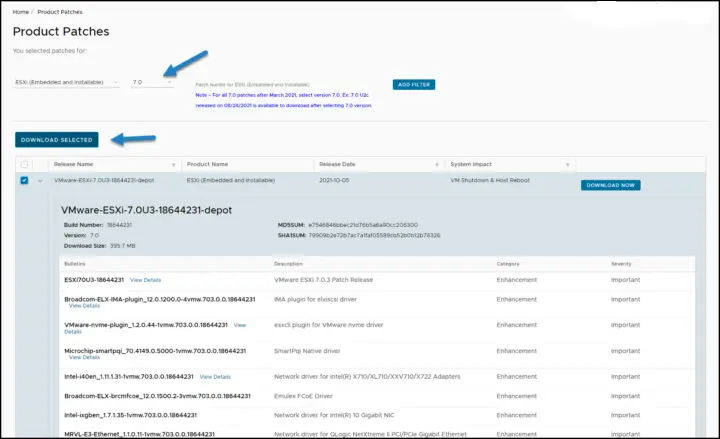This screenshot has height=439, width=720.
Task: Click the Intel-ixgben bulletin name
Action: pyautogui.click(x=130, y=415)
